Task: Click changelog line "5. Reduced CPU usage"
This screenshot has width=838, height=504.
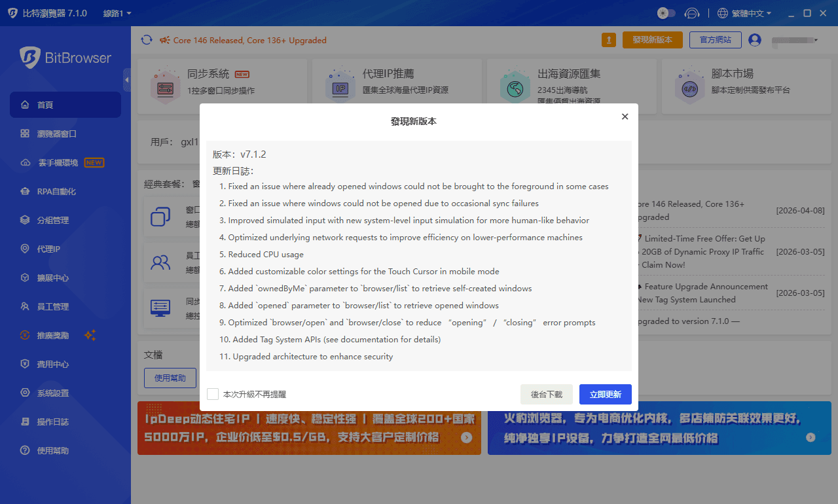Action: tap(261, 254)
